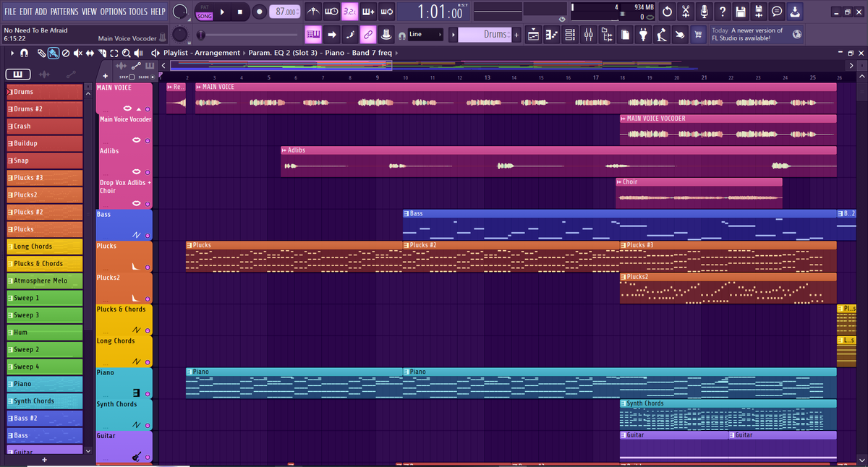
Task: Select the Atmosphere Melo pattern in picker
Action: pos(45,280)
